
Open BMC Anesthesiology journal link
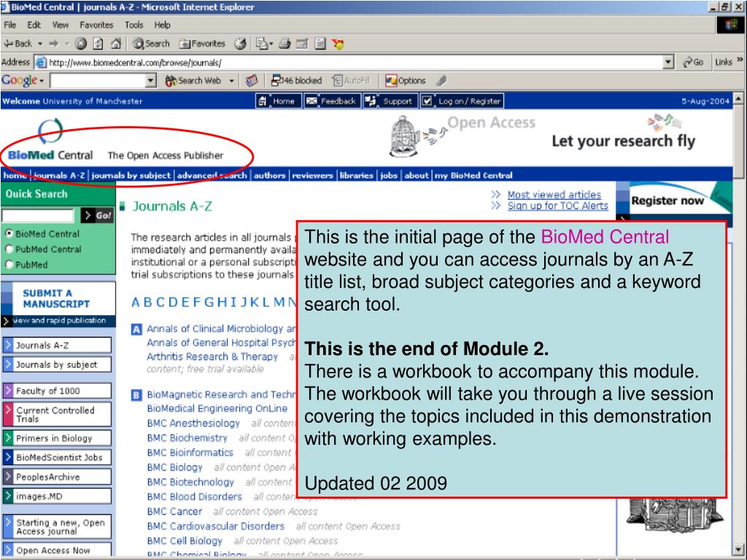(x=193, y=424)
